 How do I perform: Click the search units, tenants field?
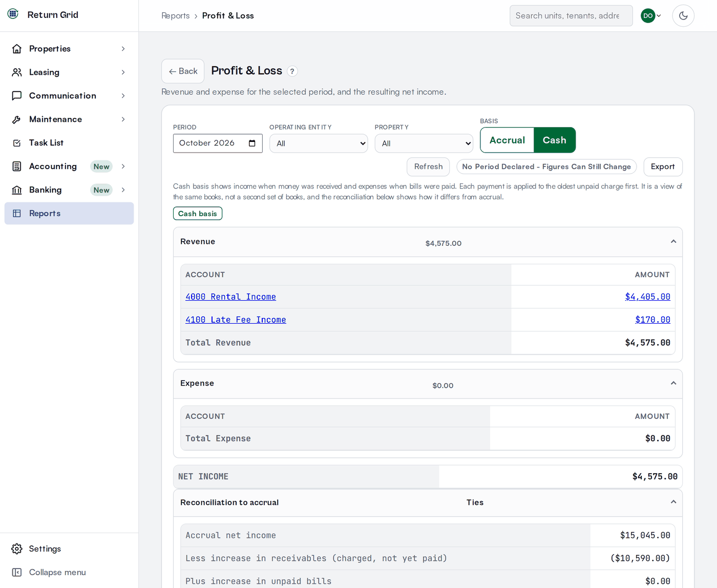click(571, 16)
